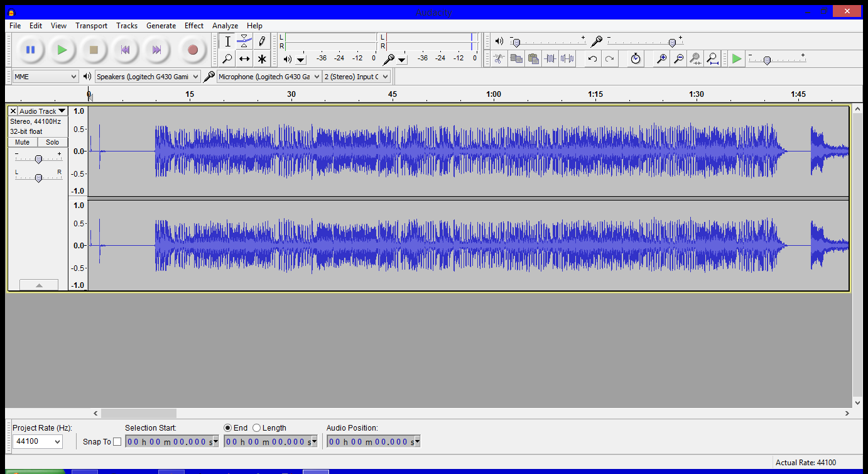Click the Zoom In magnifier icon
Image resolution: width=868 pixels, height=474 pixels.
pyautogui.click(x=661, y=58)
